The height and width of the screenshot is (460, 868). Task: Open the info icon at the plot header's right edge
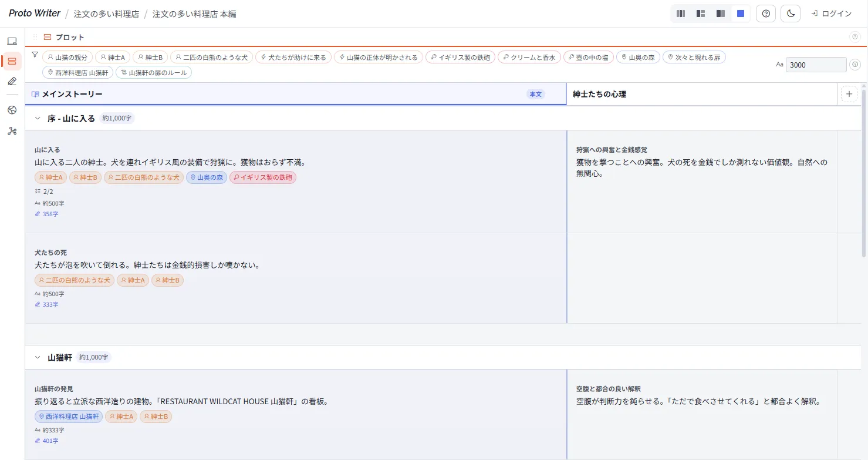tap(856, 37)
